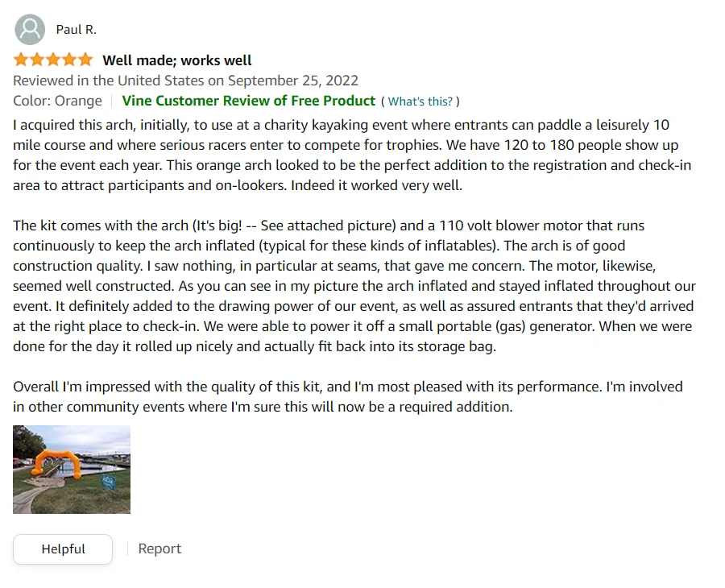Click the second orange rating star
Screen dimensions: 725x588
tap(37, 60)
